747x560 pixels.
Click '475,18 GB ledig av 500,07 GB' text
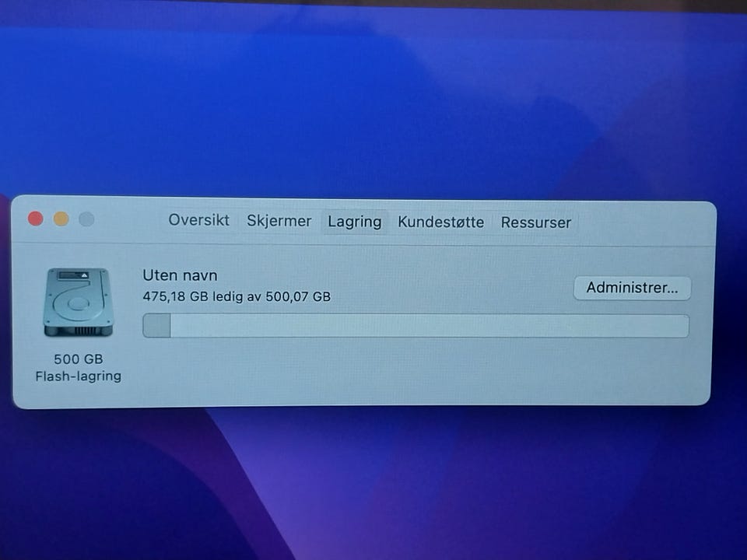pos(237,296)
